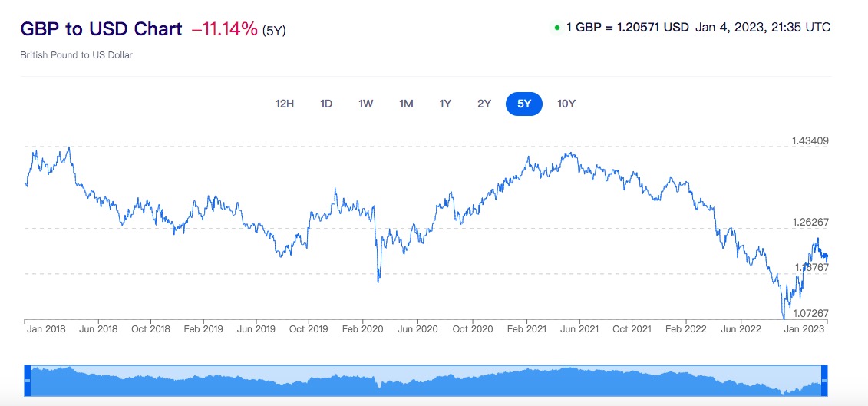Image resolution: width=868 pixels, height=406 pixels.
Task: Click the GBP to USD Chart title
Action: click(x=101, y=29)
